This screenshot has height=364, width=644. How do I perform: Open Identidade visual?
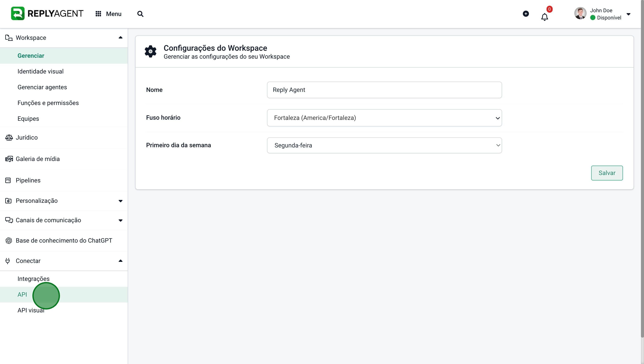point(64,72)
